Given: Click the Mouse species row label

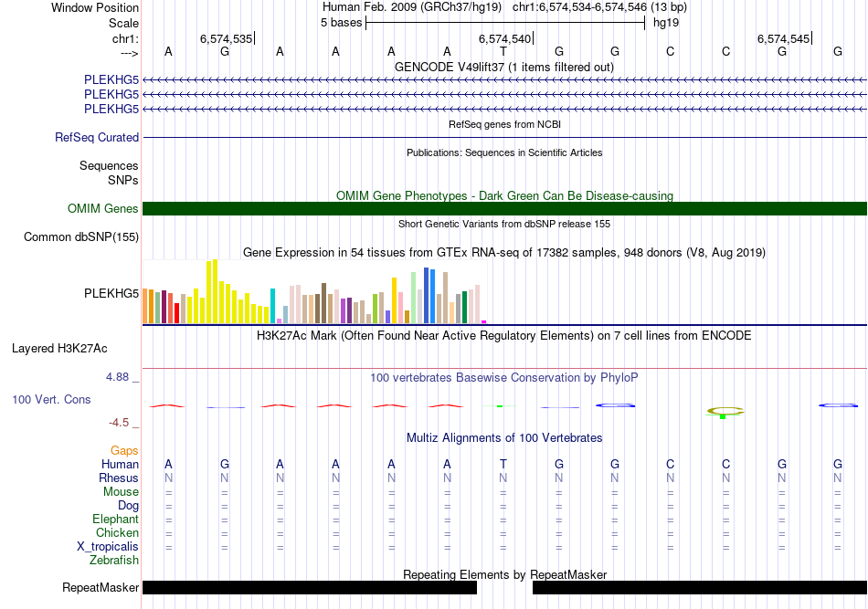Looking at the screenshot, I should (121, 492).
